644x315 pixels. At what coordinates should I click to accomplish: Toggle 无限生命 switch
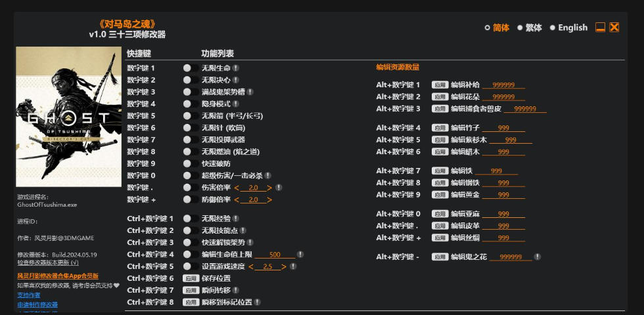tap(190, 68)
